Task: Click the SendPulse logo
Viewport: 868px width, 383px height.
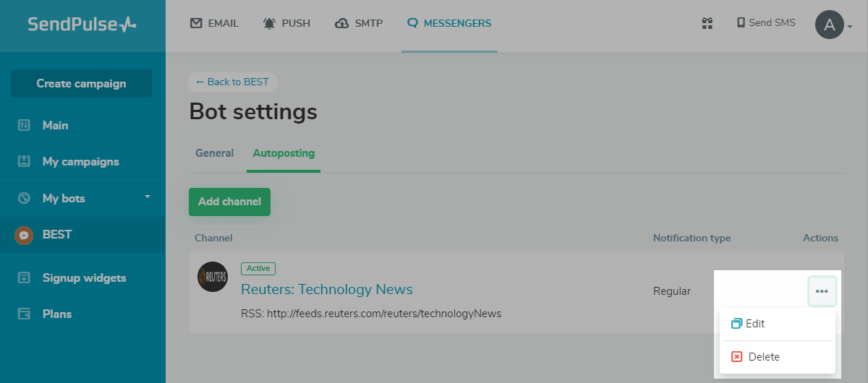Action: pos(82,25)
